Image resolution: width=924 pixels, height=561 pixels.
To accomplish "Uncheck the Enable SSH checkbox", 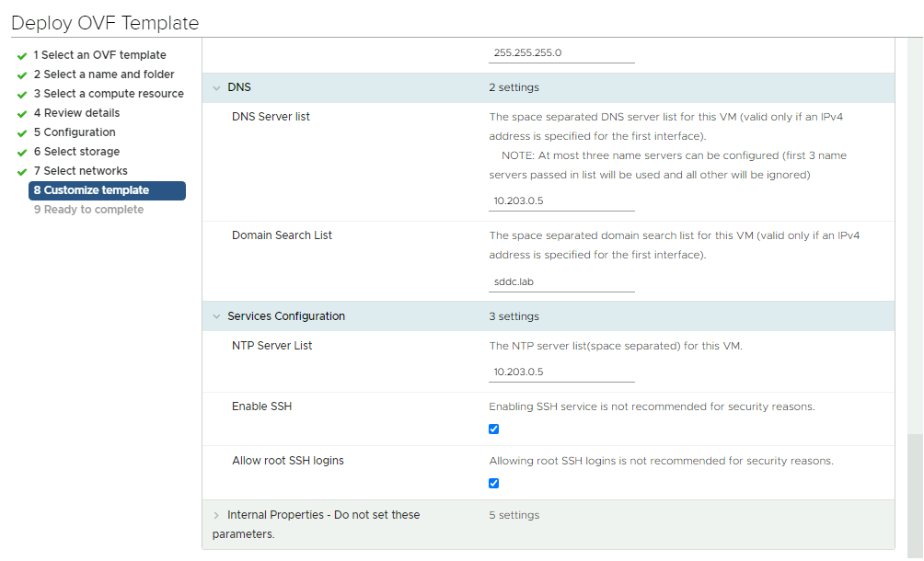I will [494, 429].
